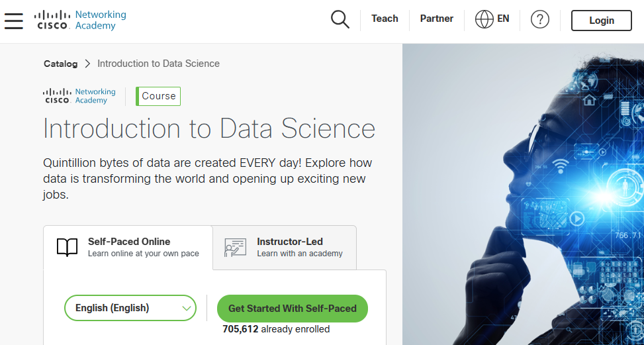Image resolution: width=644 pixels, height=345 pixels.
Task: Open the hamburger navigation menu
Action: pos(14,21)
